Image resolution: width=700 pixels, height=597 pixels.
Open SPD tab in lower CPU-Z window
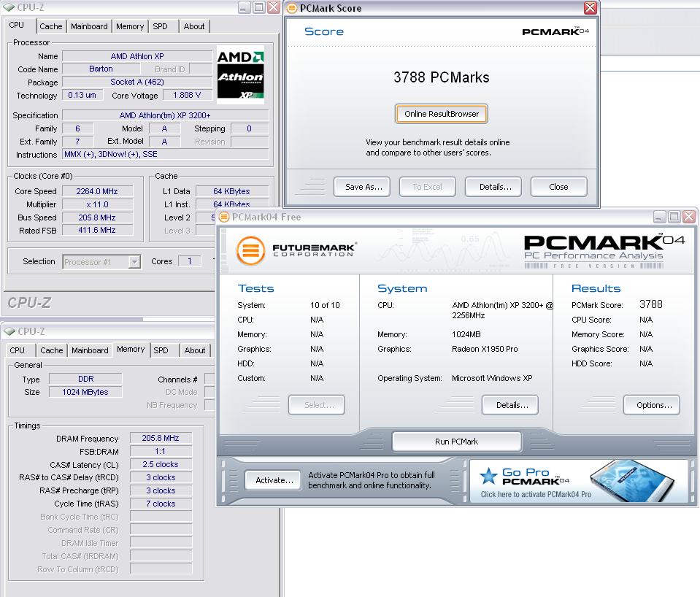pos(161,350)
